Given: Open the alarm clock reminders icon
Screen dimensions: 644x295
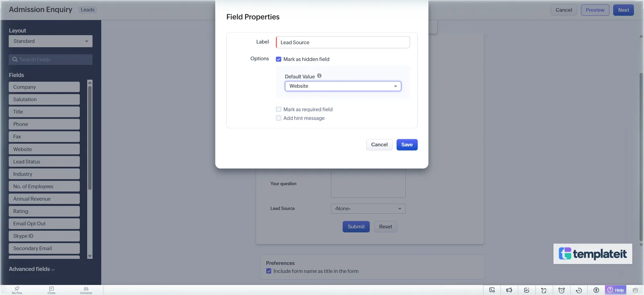Looking at the screenshot, I should [x=561, y=290].
